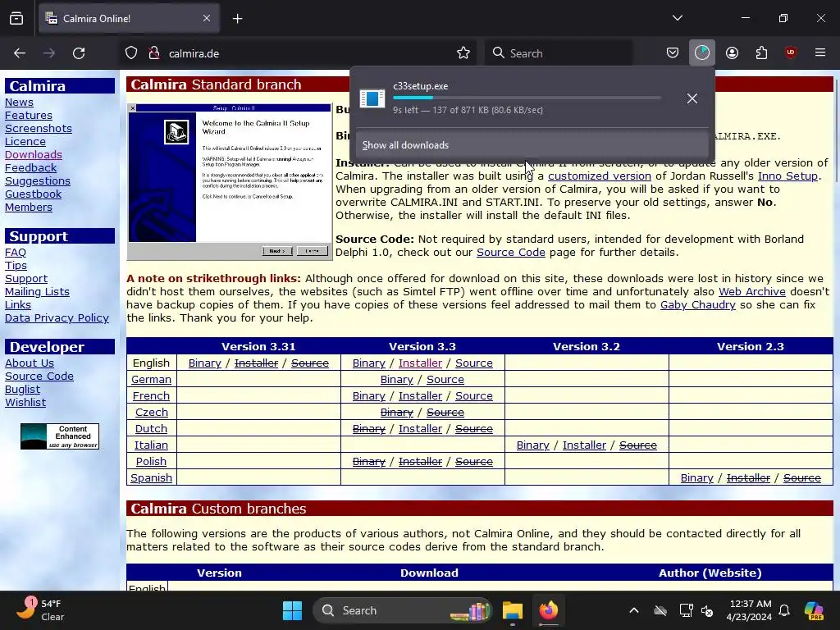The height and width of the screenshot is (630, 840).
Task: Click the Content Enhanced any browser badge
Action: pos(59,436)
